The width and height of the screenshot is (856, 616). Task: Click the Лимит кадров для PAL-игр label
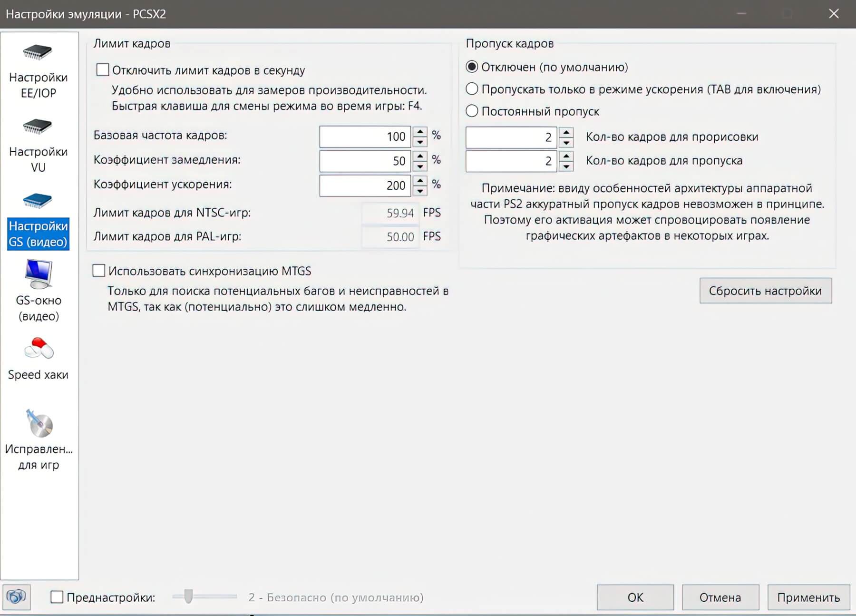tap(167, 236)
